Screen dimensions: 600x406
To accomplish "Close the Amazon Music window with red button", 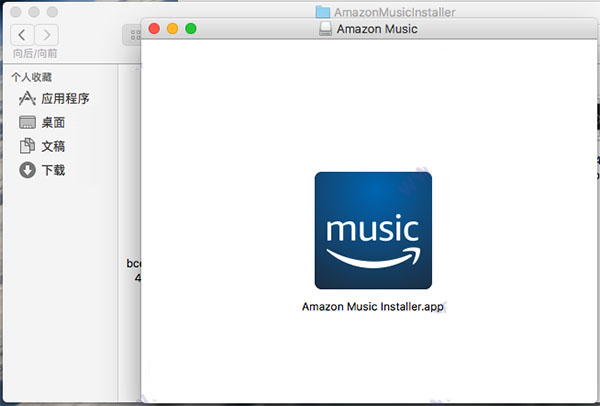I will pyautogui.click(x=154, y=28).
